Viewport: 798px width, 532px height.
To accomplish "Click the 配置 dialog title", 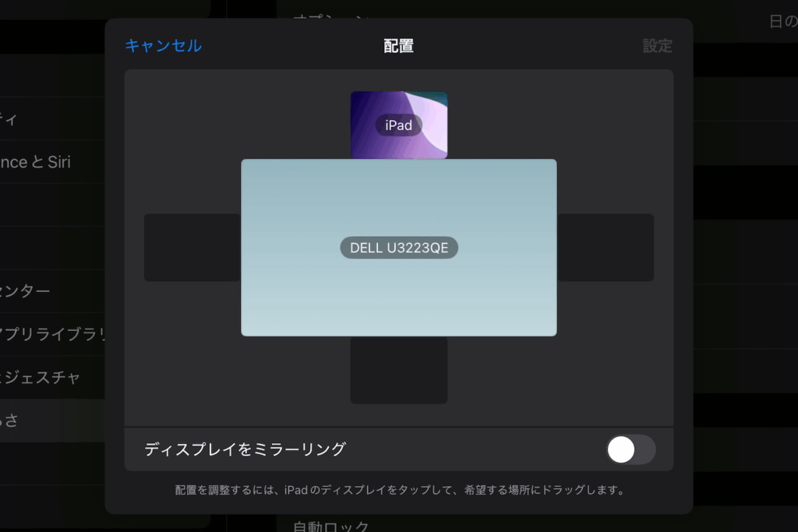I will pyautogui.click(x=398, y=46).
